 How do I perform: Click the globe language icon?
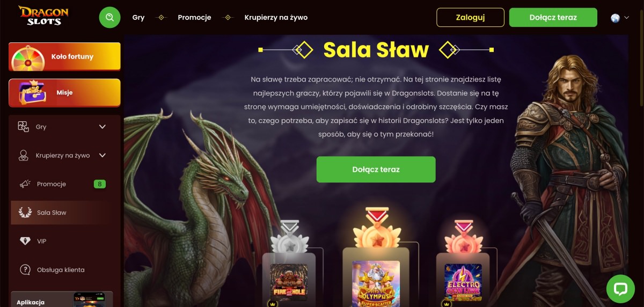pyautogui.click(x=616, y=18)
